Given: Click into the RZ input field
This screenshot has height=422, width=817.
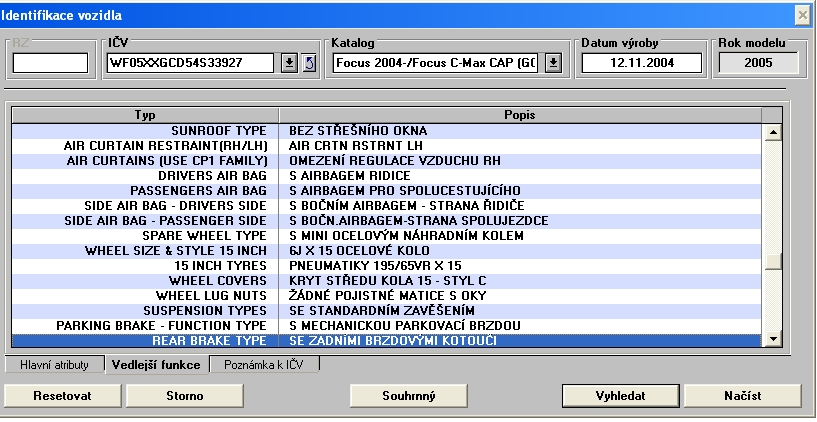Looking at the screenshot, I should tap(51, 64).
